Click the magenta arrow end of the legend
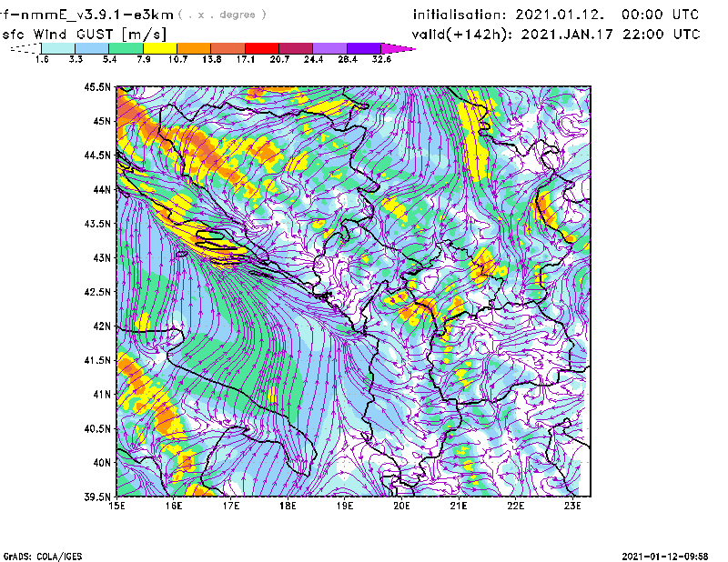The image size is (728, 562). [398, 48]
